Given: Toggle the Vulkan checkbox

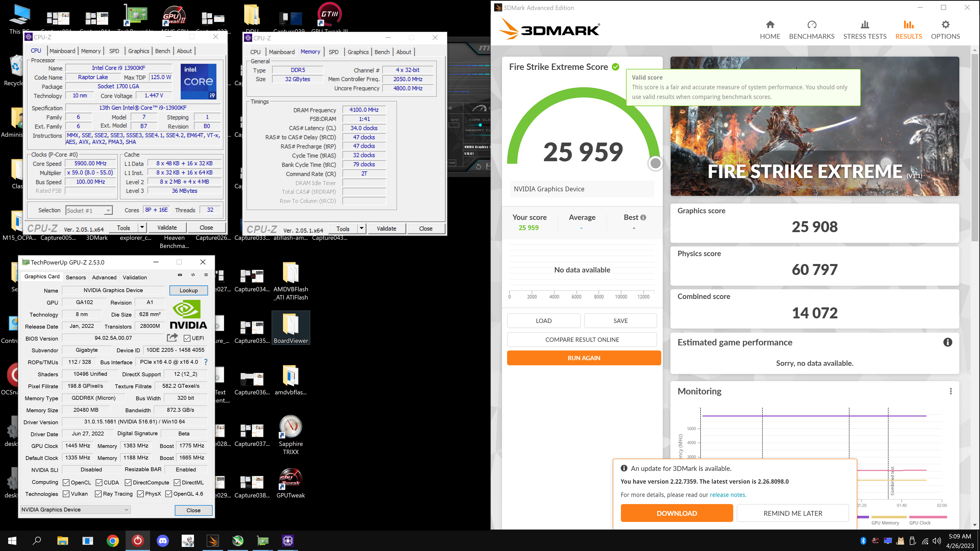Looking at the screenshot, I should point(66,494).
